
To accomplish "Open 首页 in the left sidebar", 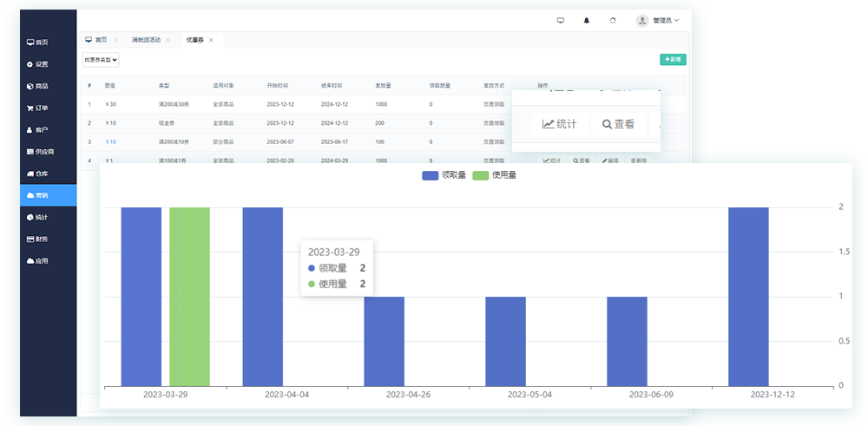I will (x=37, y=42).
